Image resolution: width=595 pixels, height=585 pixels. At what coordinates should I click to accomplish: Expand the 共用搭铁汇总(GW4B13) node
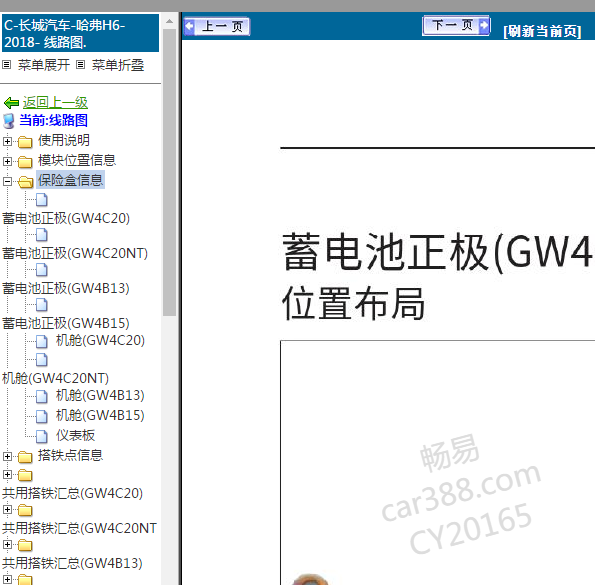pyautogui.click(x=7, y=544)
